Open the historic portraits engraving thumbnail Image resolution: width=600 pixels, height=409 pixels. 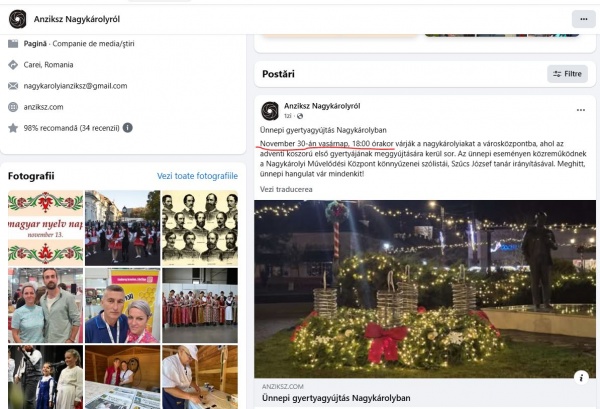200,228
